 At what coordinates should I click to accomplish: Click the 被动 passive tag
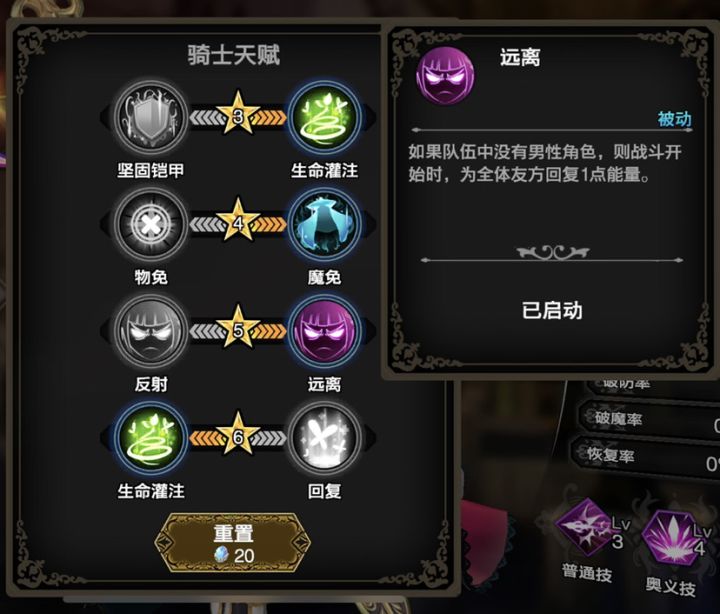pos(675,119)
